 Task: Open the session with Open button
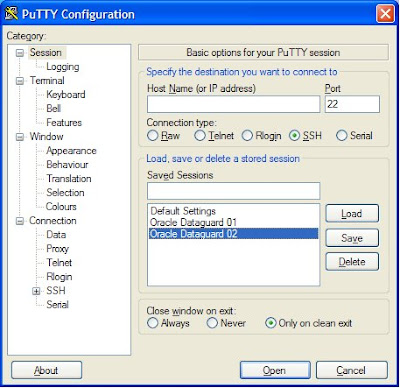[275, 370]
